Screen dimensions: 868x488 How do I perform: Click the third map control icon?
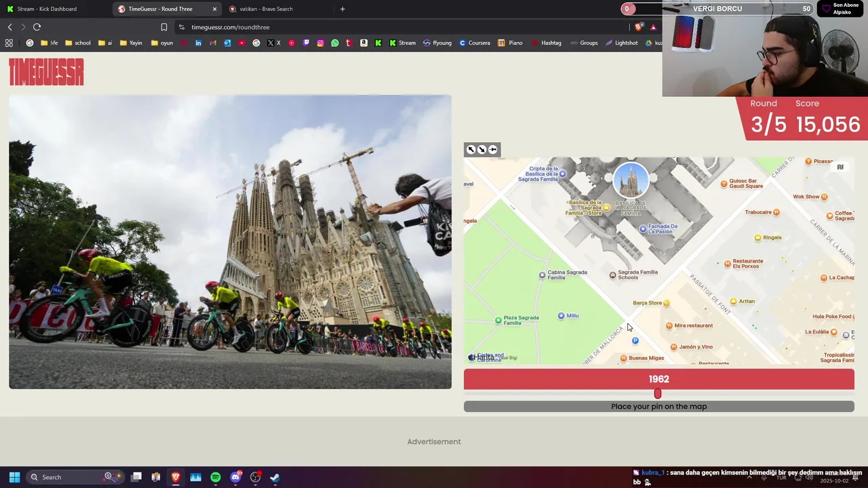tap(493, 150)
